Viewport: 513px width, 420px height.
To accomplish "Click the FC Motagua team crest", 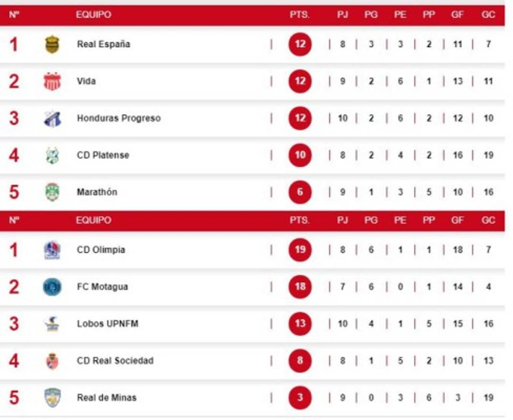I will 52,287.
